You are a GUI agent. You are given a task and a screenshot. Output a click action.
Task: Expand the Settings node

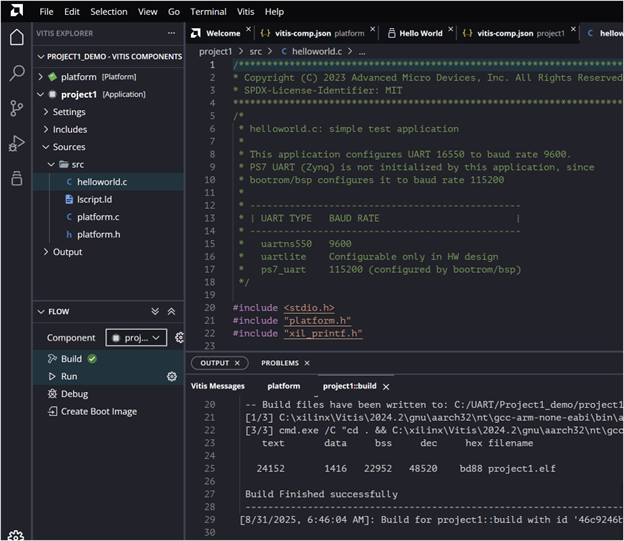pyautogui.click(x=46, y=112)
